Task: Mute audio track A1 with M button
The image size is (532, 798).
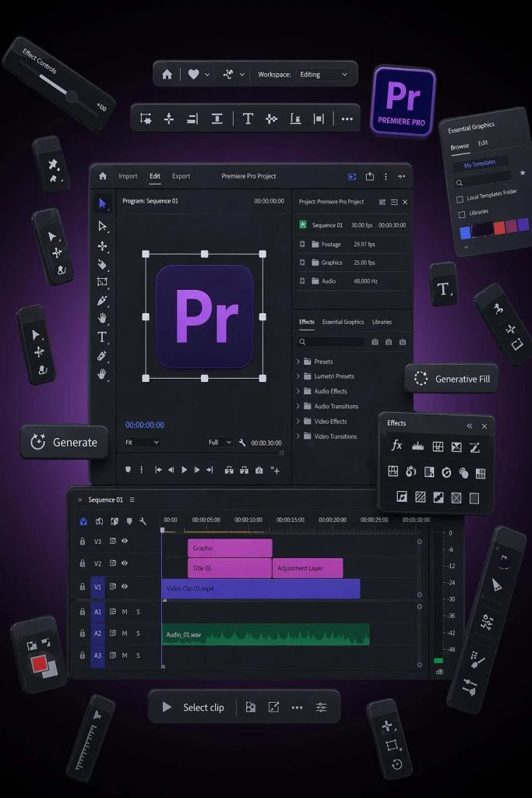Action: coord(125,612)
